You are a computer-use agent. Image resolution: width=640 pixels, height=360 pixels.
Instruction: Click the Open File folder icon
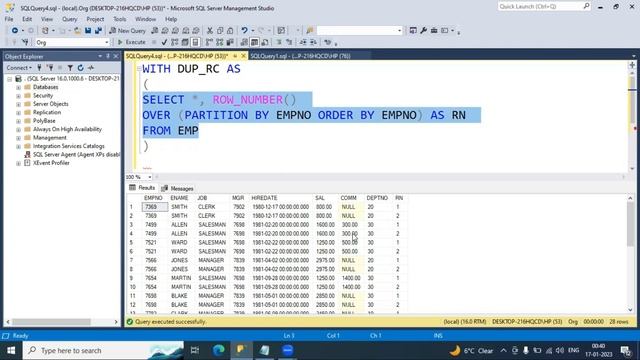pyautogui.click(x=77, y=31)
